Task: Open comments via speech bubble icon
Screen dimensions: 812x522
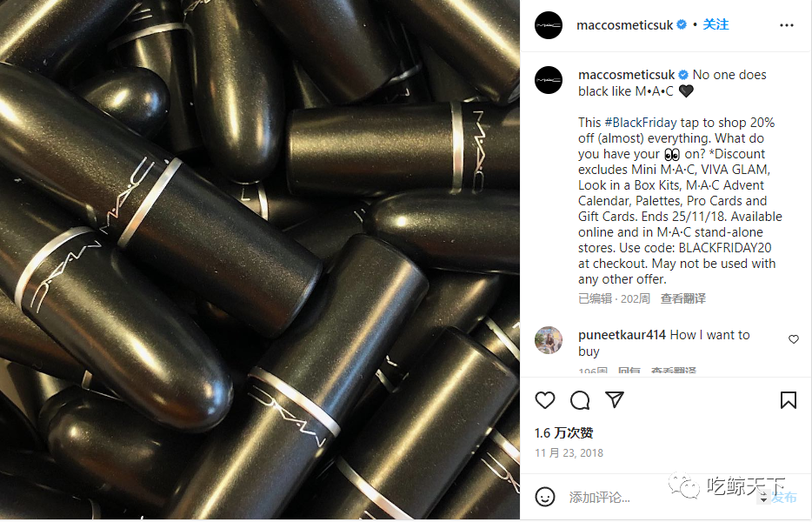Action: (580, 400)
